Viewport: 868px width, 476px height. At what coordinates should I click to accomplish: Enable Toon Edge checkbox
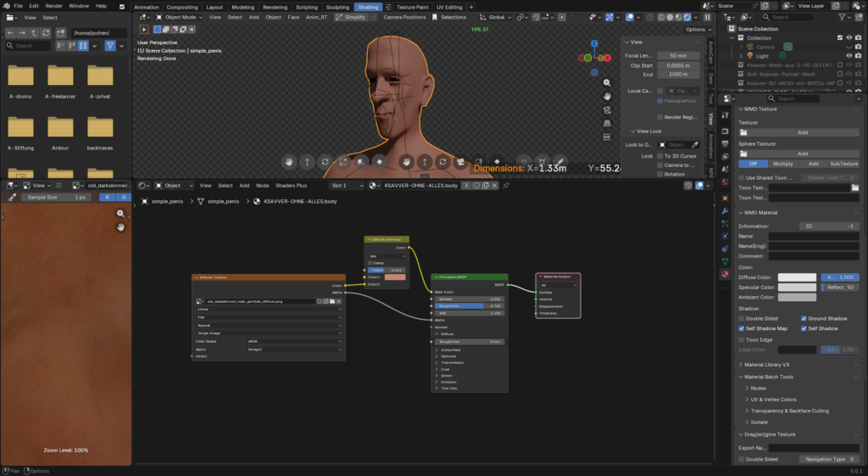pos(741,339)
